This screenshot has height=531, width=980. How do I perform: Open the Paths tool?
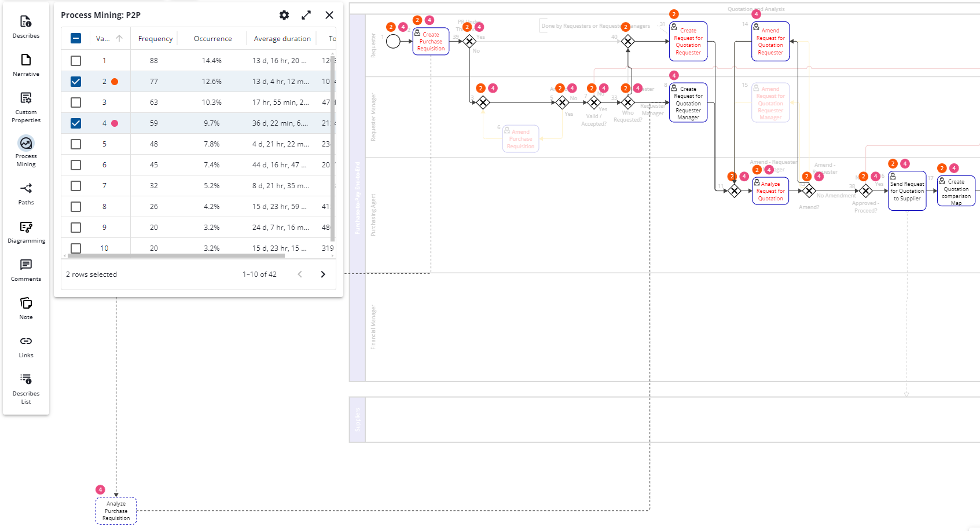[x=26, y=193]
